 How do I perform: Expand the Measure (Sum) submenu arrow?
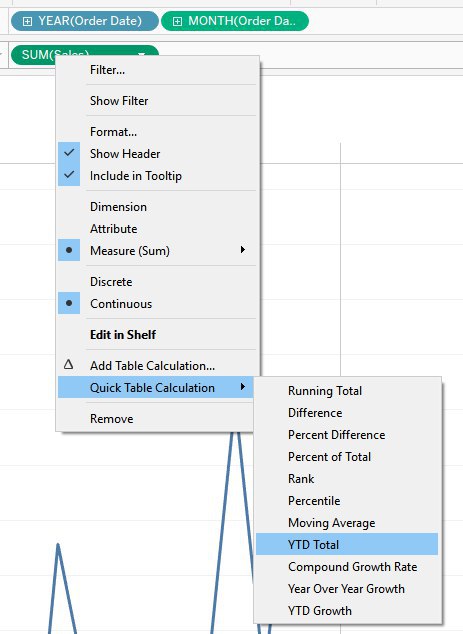click(243, 249)
